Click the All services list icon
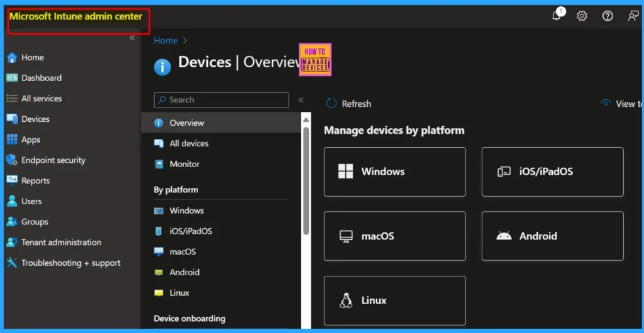 12,99
